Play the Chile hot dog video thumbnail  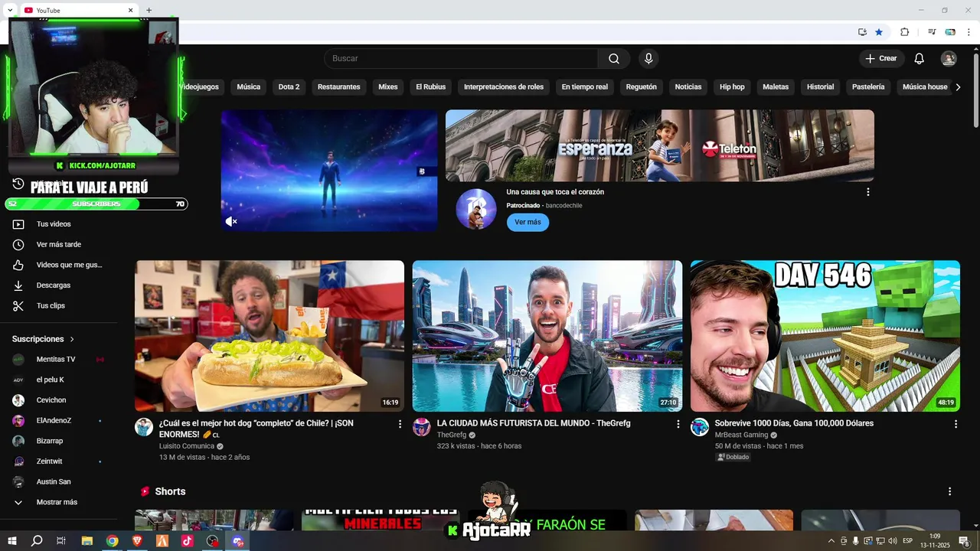click(269, 336)
